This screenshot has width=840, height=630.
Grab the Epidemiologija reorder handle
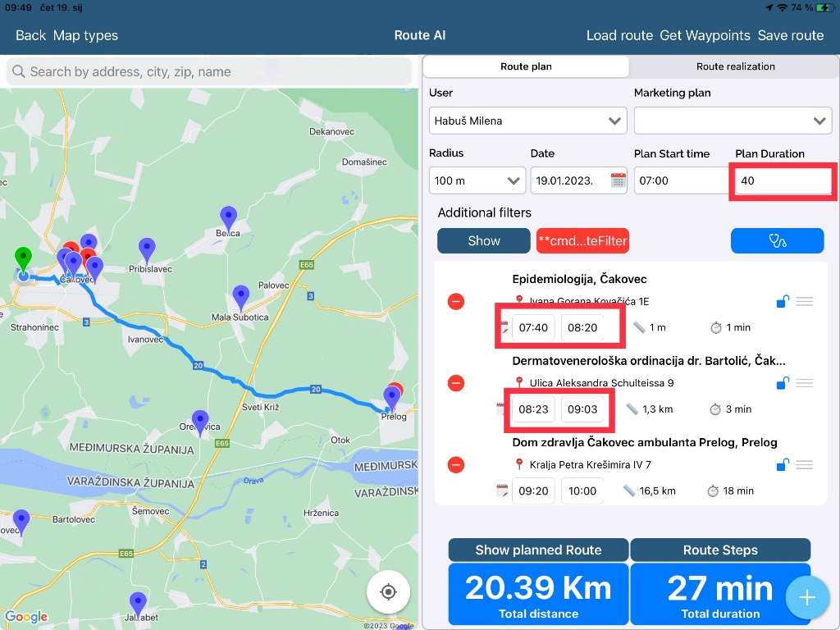805,302
